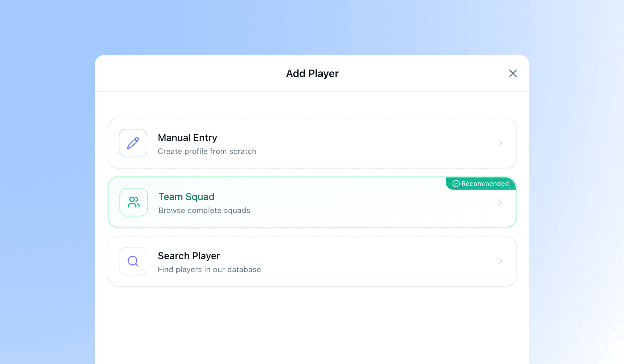624x364 pixels.
Task: Click the pencil icon for Manual Entry
Action: (x=133, y=143)
